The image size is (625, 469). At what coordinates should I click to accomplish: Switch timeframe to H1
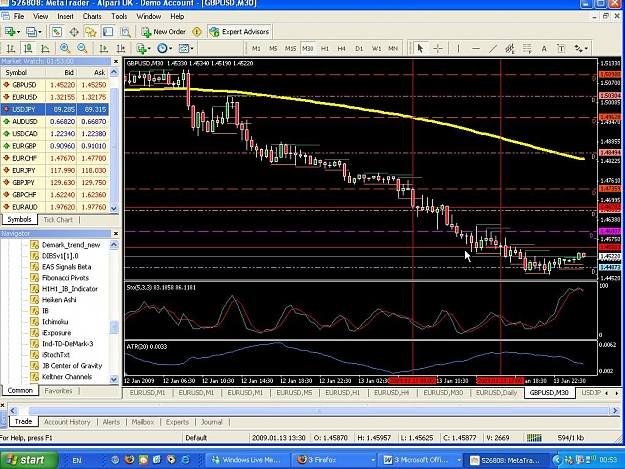coord(325,48)
